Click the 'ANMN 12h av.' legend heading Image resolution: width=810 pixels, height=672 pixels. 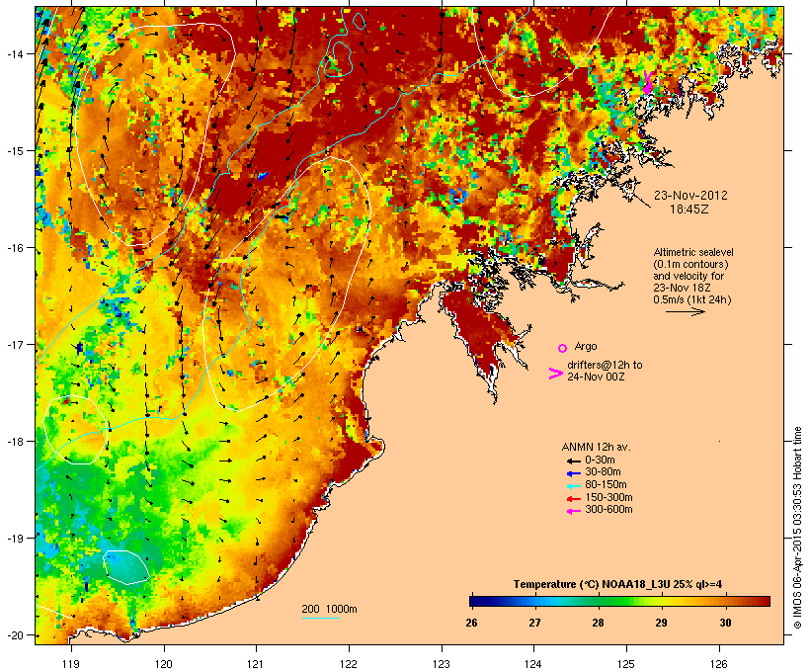click(596, 447)
